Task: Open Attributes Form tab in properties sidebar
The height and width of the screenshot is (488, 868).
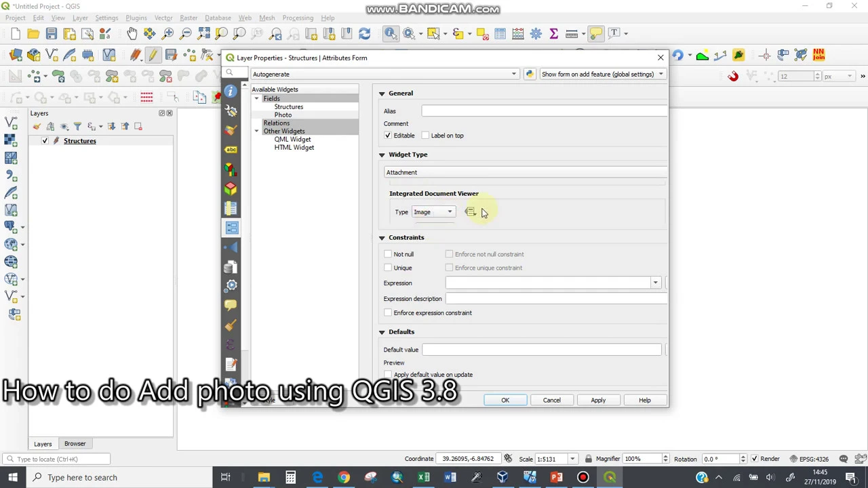Action: pos(231,227)
